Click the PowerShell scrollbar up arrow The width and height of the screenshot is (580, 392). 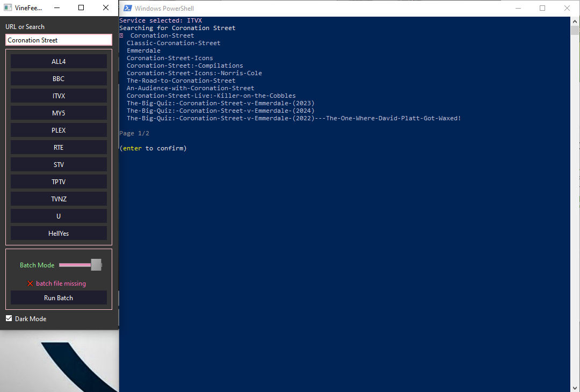(x=575, y=21)
